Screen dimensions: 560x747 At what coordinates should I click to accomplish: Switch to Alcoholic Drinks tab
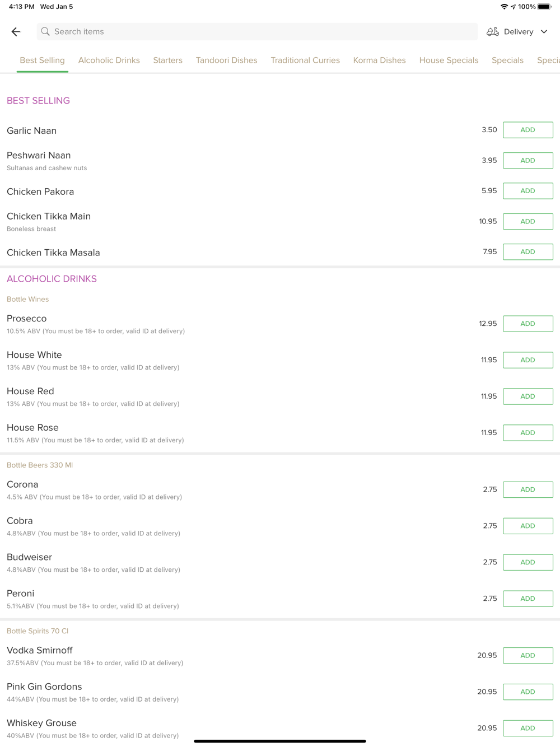click(x=109, y=60)
